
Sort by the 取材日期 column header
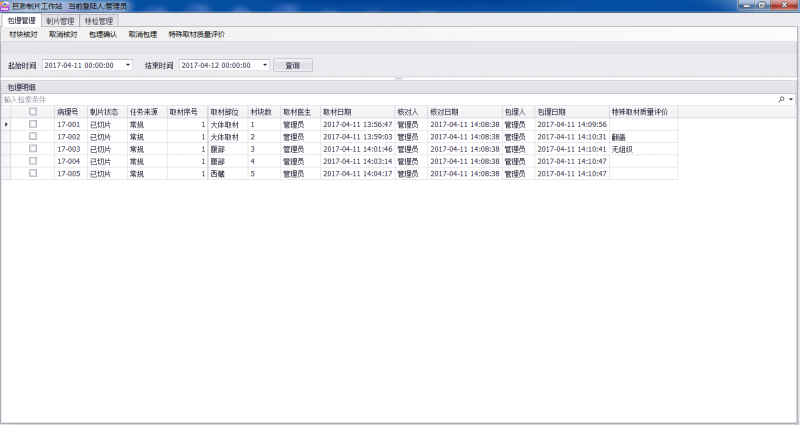(x=337, y=112)
